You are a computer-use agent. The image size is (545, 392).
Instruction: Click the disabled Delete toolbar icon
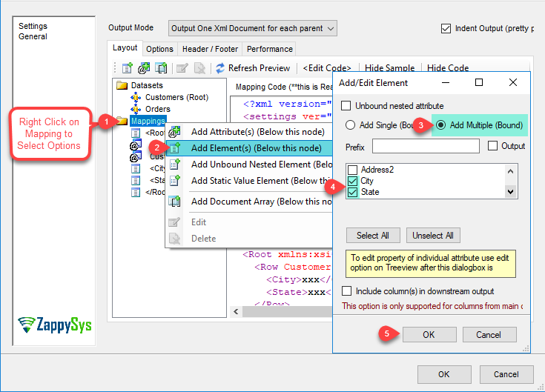(199, 68)
